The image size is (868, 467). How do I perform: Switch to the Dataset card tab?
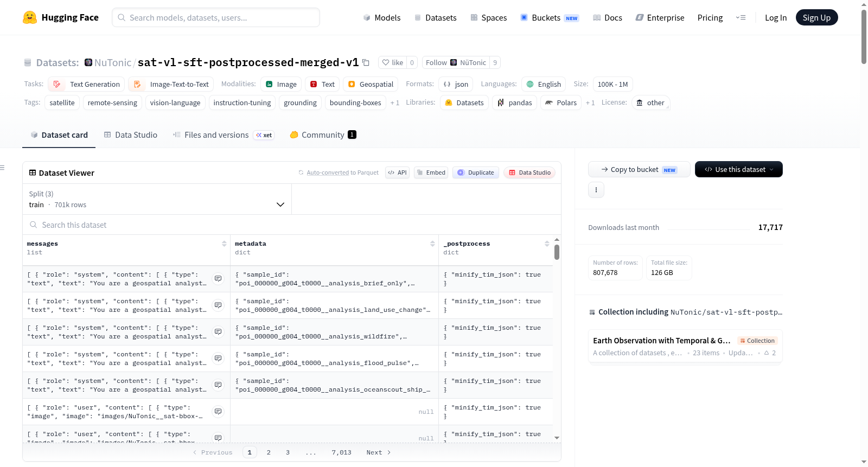[x=59, y=135]
